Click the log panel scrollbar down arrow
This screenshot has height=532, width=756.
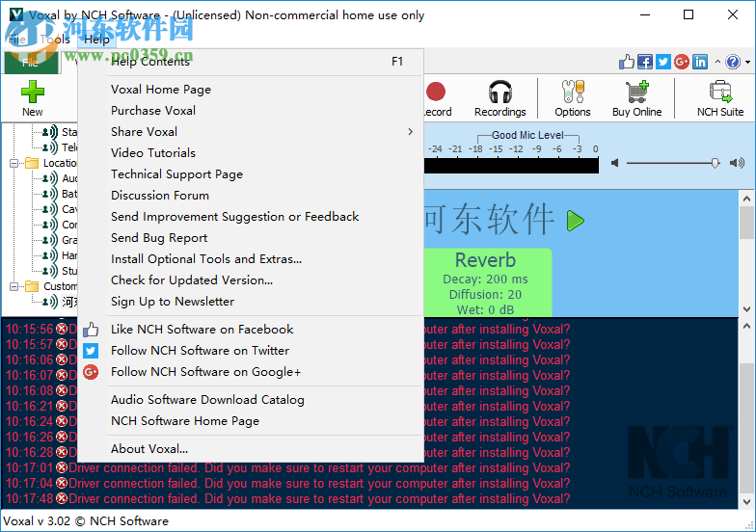coord(746,501)
